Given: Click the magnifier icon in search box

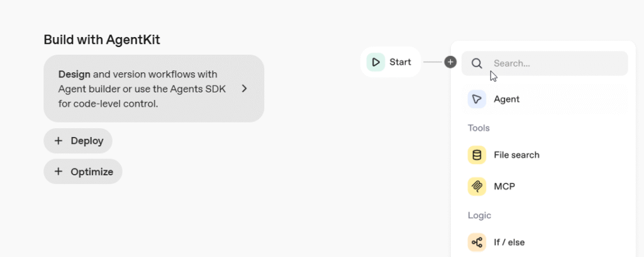Looking at the screenshot, I should click(477, 63).
